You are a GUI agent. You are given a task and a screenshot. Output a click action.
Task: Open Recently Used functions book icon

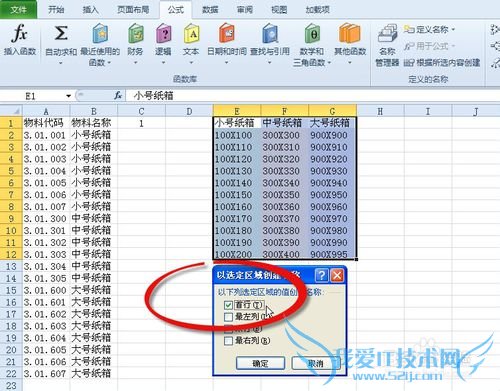coord(100,33)
